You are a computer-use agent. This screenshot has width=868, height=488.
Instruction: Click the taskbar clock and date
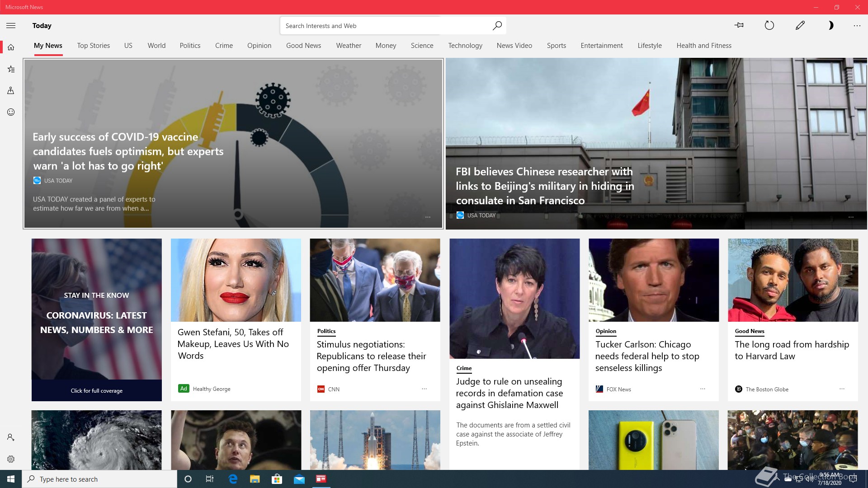pyautogui.click(x=830, y=479)
